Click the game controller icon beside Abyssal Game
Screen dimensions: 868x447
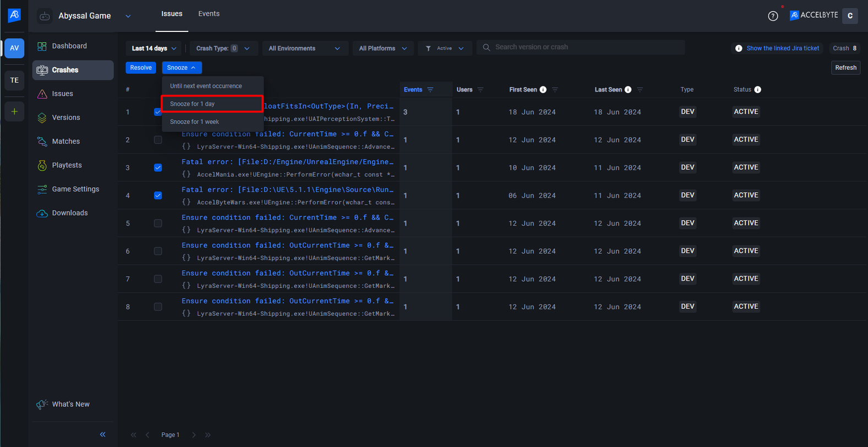coord(45,16)
